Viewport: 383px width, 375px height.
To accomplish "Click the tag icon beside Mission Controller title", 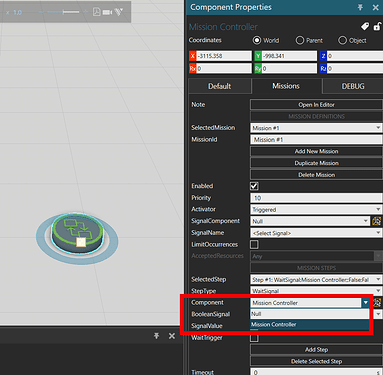I will click(365, 27).
